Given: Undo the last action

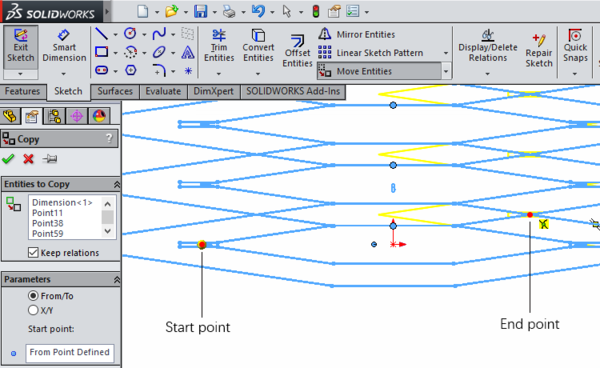Looking at the screenshot, I should (x=258, y=11).
